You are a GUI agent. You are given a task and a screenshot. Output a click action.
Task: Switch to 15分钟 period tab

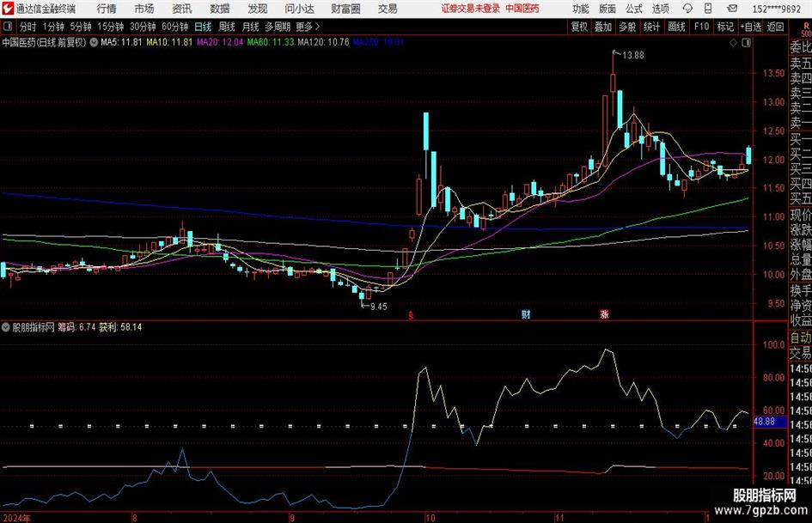pyautogui.click(x=111, y=27)
